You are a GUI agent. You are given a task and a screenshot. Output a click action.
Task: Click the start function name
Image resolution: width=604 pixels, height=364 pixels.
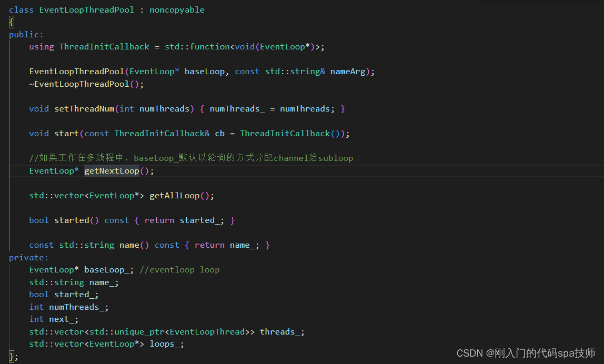67,134
